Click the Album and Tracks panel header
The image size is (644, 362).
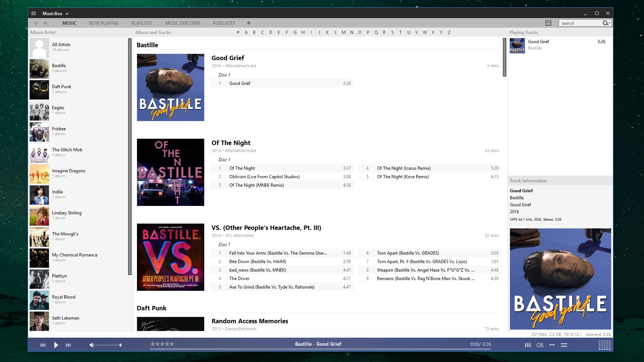point(153,32)
